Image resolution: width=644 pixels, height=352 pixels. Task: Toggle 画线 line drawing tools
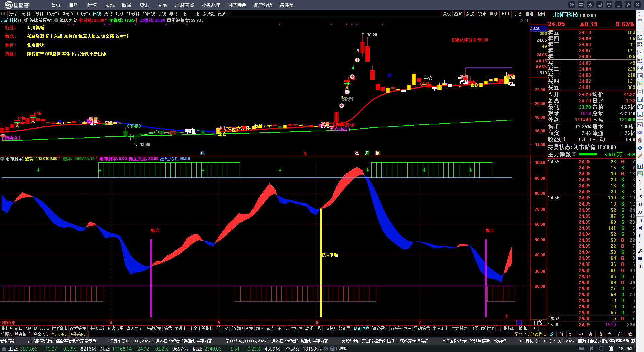(494, 14)
